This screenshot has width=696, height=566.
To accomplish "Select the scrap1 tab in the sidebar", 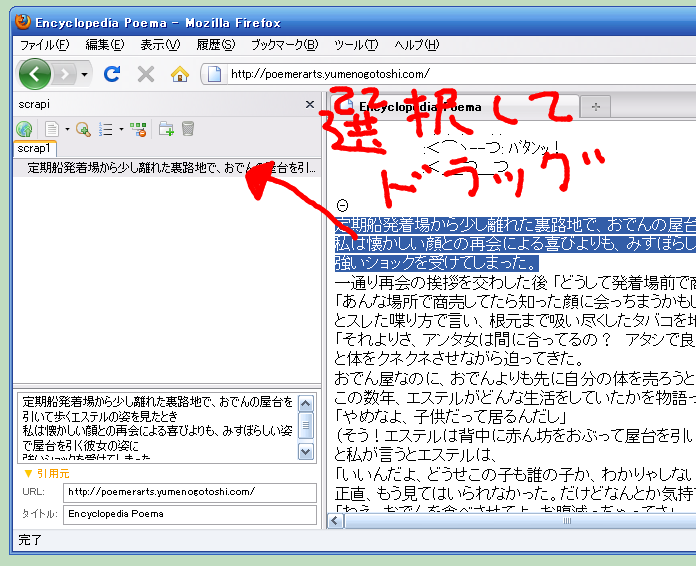I will tap(34, 148).
